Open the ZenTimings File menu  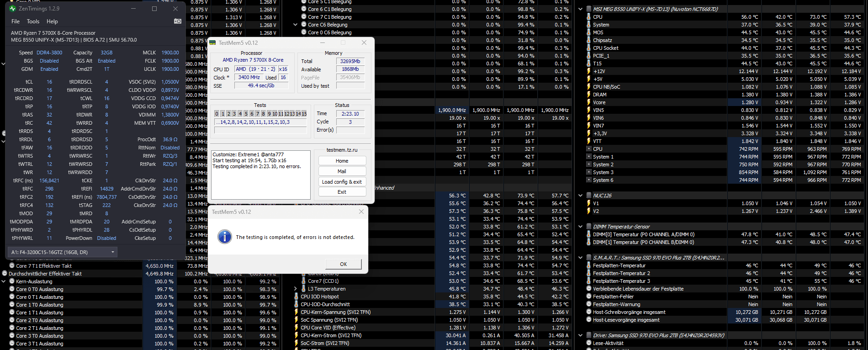pos(16,21)
